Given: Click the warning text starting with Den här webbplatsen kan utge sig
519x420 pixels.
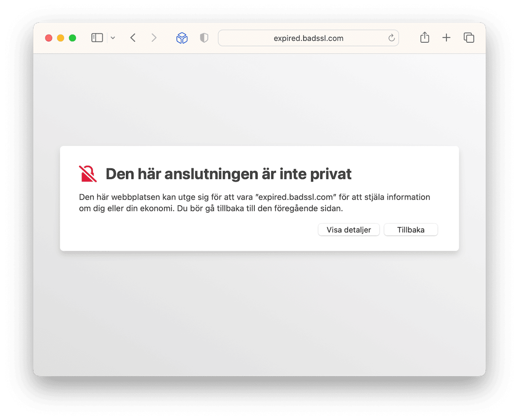Looking at the screenshot, I should (x=254, y=203).
